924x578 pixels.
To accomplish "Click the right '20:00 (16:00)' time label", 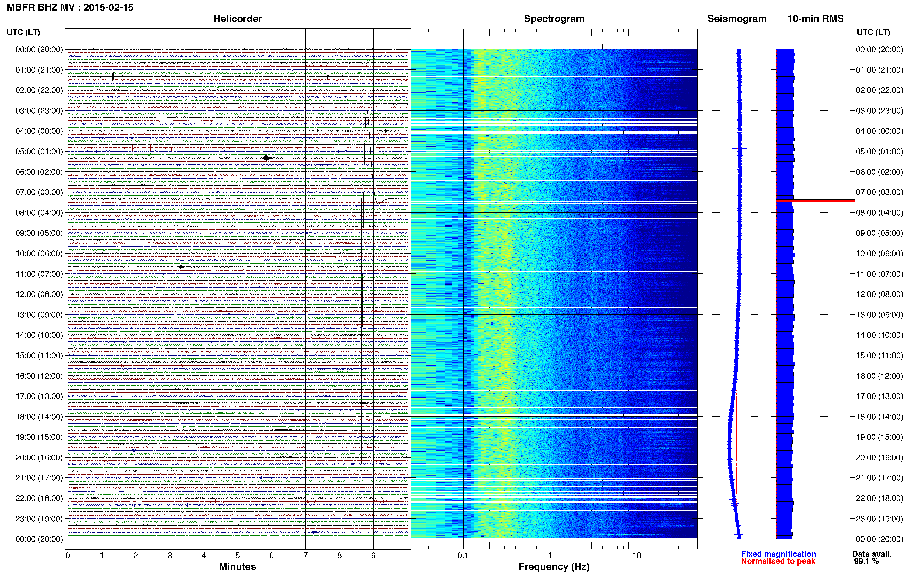I will pyautogui.click(x=879, y=457).
